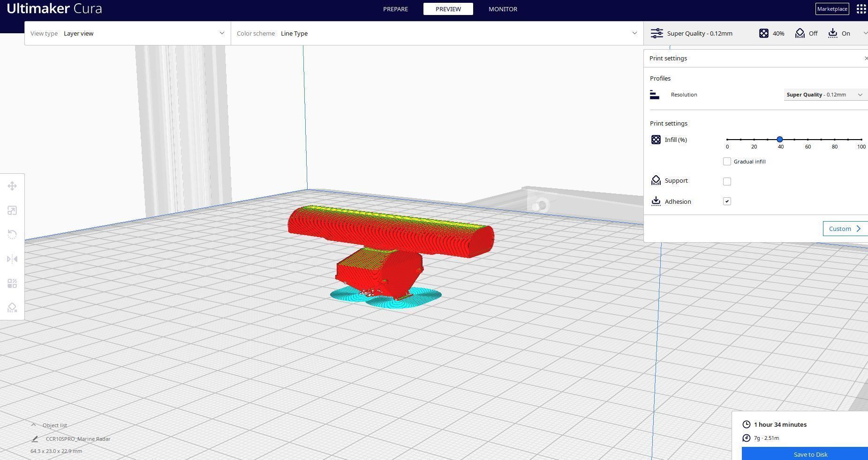The height and width of the screenshot is (460, 868).
Task: Open Custom print settings
Action: (845, 229)
